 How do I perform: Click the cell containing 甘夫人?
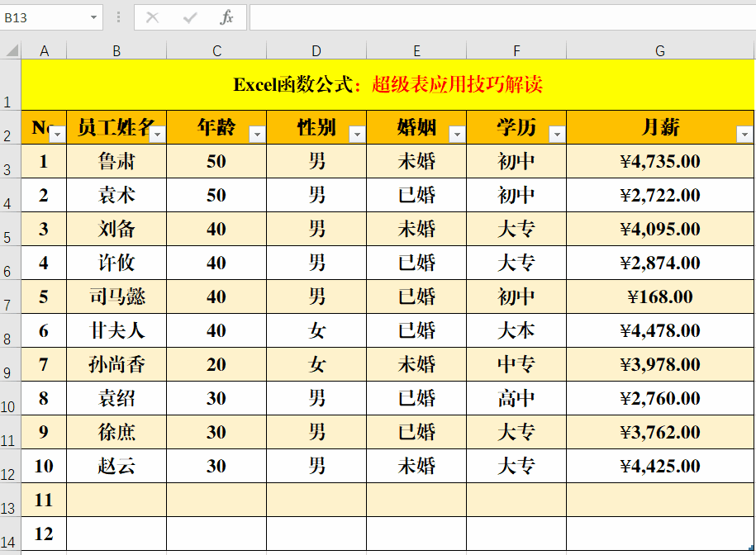116,330
